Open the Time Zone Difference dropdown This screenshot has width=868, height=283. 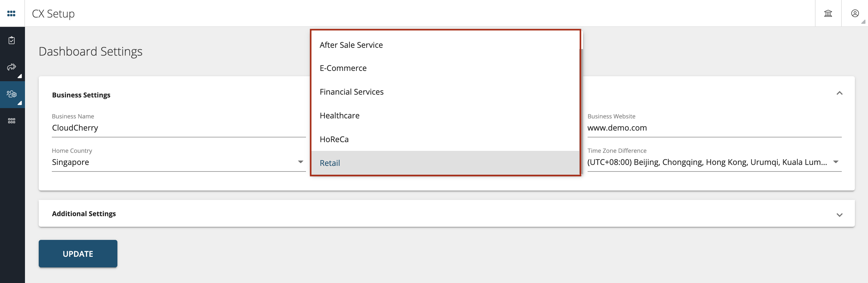tap(714, 162)
